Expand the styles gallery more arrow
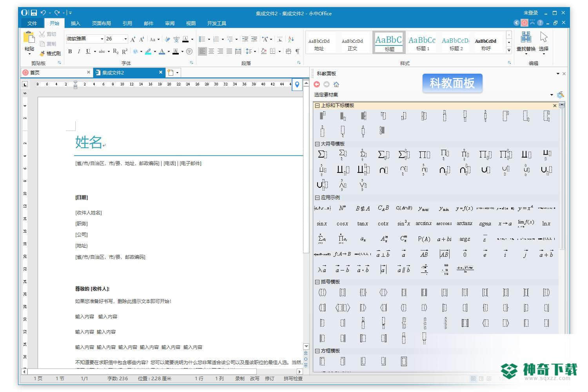 click(x=509, y=50)
